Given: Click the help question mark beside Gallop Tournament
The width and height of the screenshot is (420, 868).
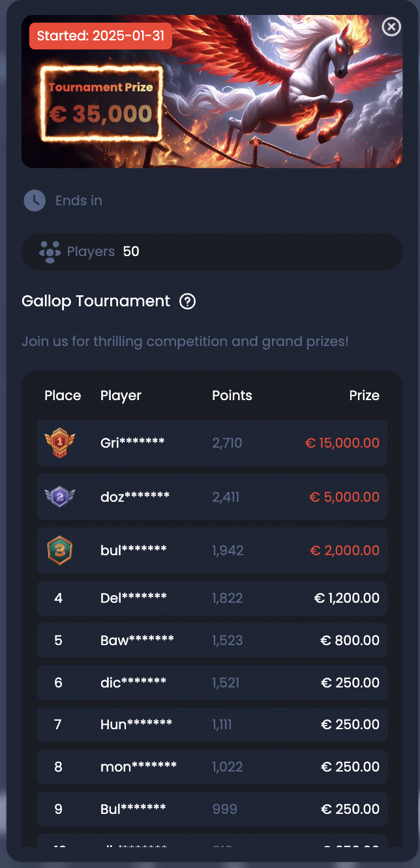Looking at the screenshot, I should [188, 301].
